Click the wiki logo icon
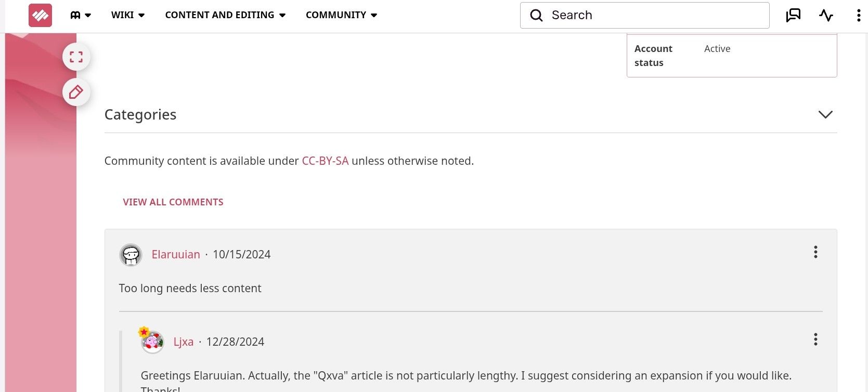Screen dimensions: 868x392 coord(40,15)
